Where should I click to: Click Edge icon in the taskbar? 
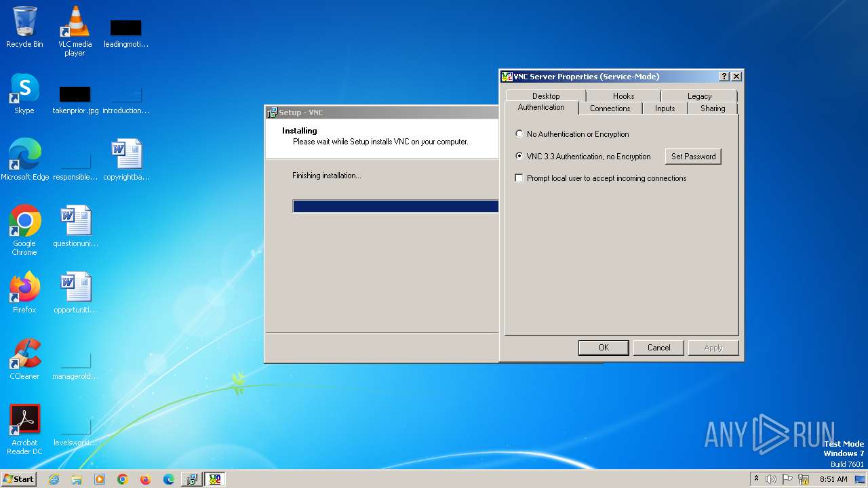click(x=169, y=479)
